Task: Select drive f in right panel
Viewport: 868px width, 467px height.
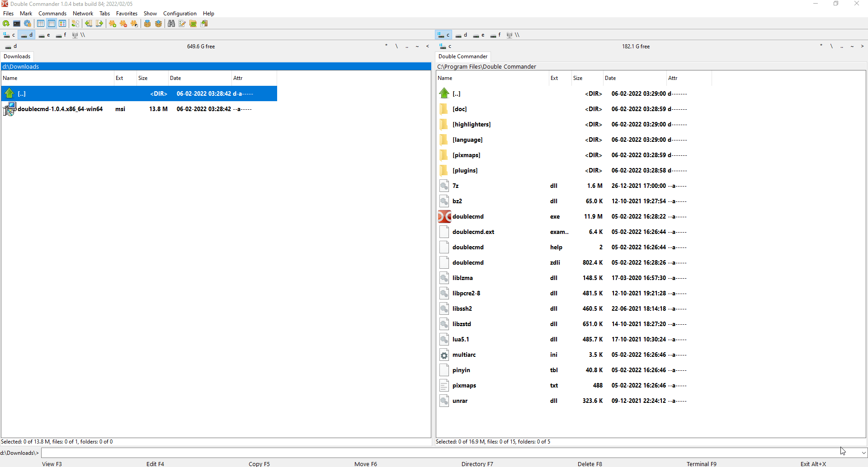Action: pyautogui.click(x=495, y=35)
